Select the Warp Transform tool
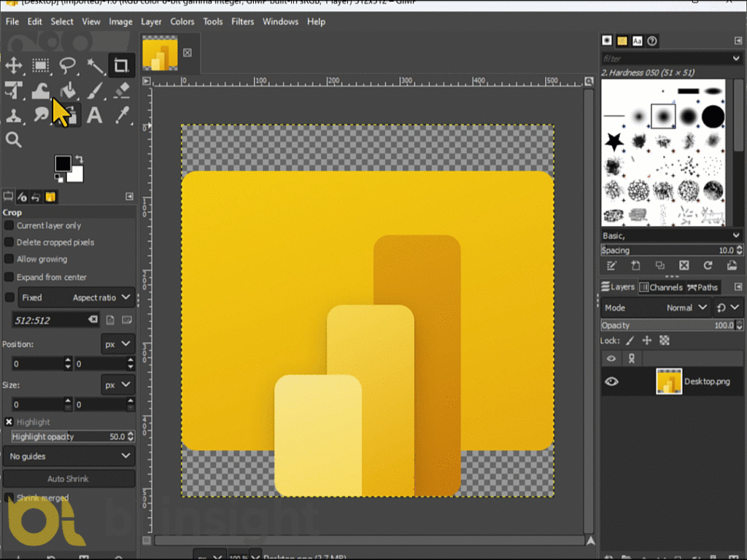Image resolution: width=747 pixels, height=560 pixels. [41, 90]
